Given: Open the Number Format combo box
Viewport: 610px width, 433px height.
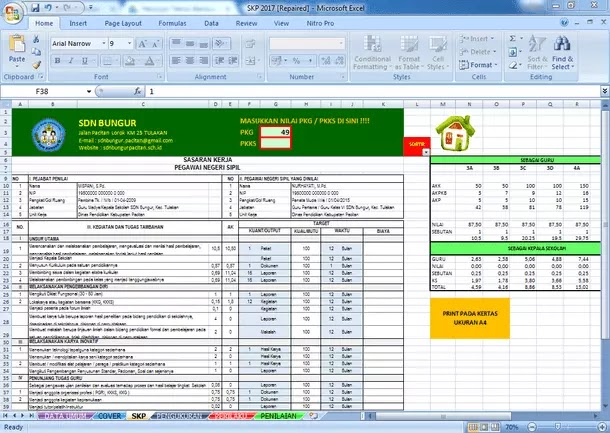Looking at the screenshot, I should 307,43.
